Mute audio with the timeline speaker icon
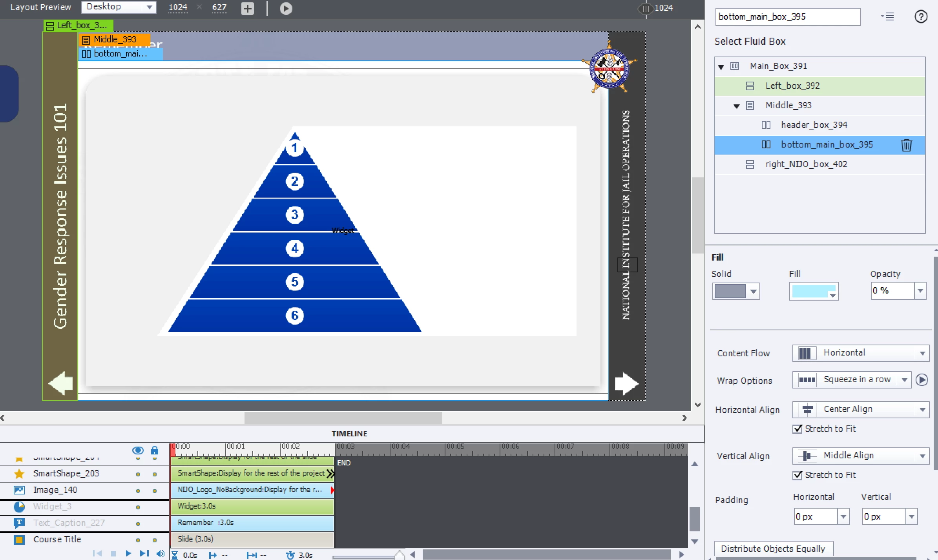This screenshot has width=938, height=560. coord(160,553)
